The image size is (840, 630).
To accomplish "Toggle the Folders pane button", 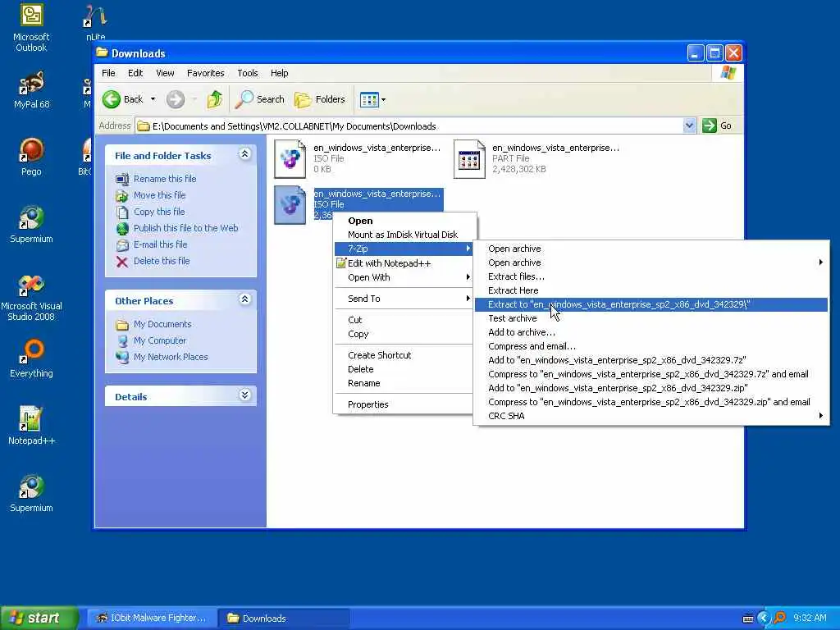I will coord(320,99).
